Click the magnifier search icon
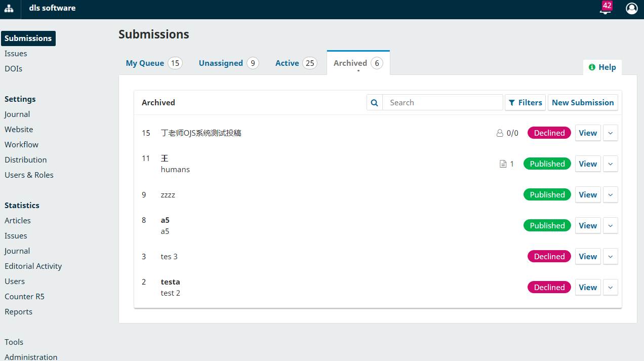Screen dimensions: 644x361 pyautogui.click(x=375, y=103)
